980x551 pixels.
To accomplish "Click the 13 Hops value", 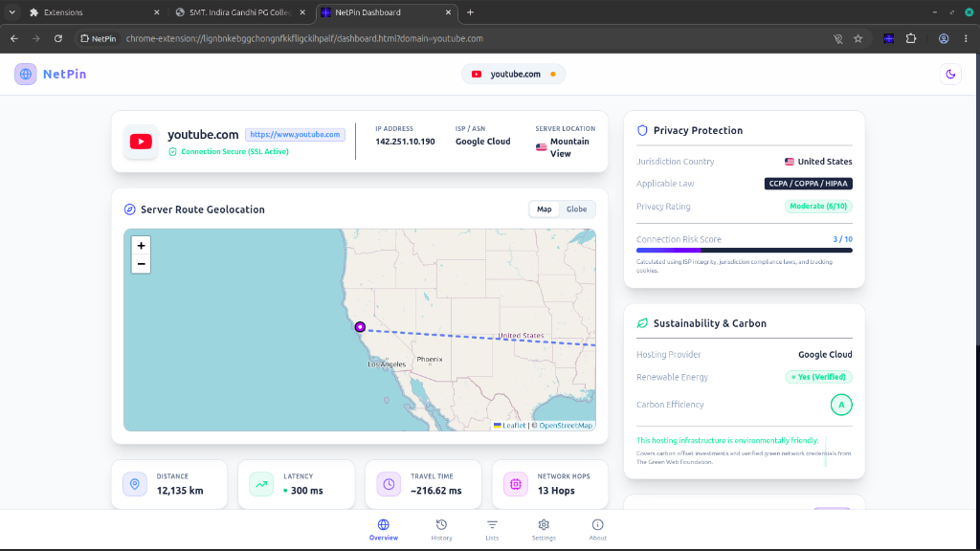I will (556, 491).
